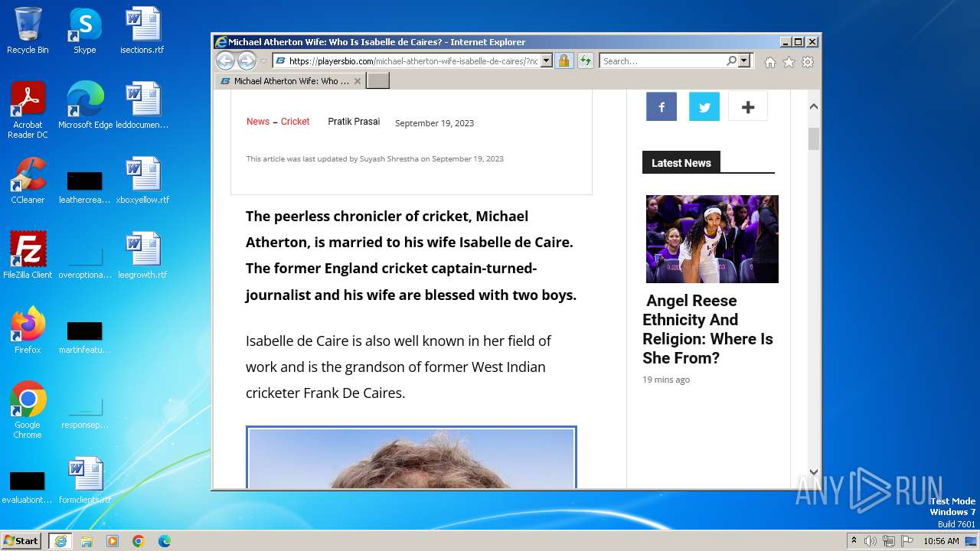The width and height of the screenshot is (980, 551).
Task: Open a new blank tab
Action: (x=378, y=81)
